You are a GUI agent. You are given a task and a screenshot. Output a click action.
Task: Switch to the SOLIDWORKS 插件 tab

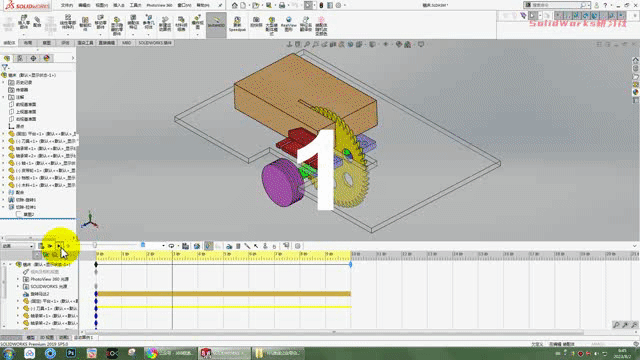coord(155,43)
